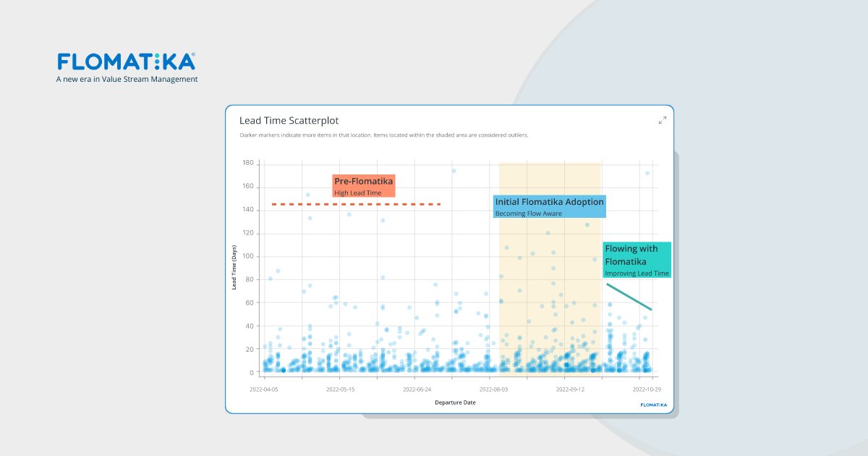Screen dimensions: 868x456
Task: Expand the Lead Time Scatterplot fullscreen icon
Action: click(x=663, y=120)
